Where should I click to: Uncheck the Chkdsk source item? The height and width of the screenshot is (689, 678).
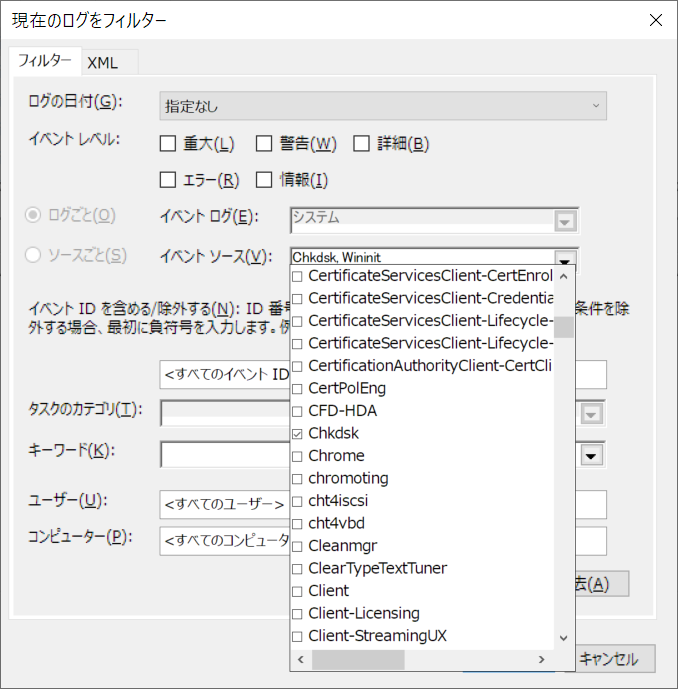coord(297,434)
